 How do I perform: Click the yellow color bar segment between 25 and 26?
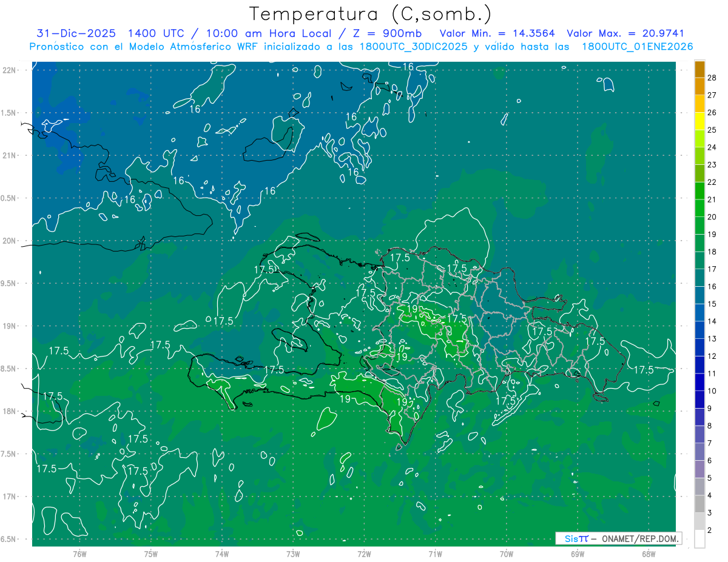point(699,121)
